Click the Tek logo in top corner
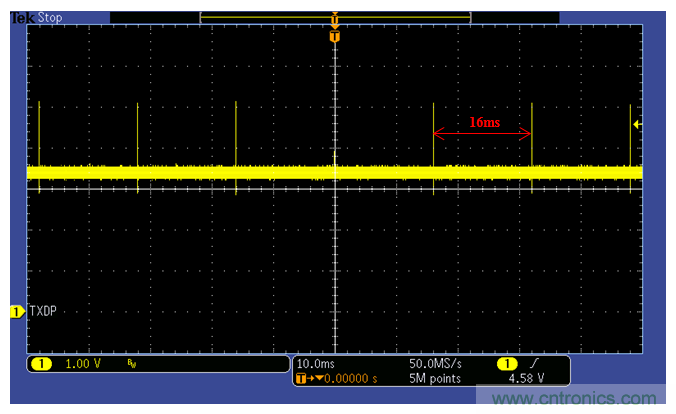Image resolution: width=676 pixels, height=414 pixels. pos(22,17)
